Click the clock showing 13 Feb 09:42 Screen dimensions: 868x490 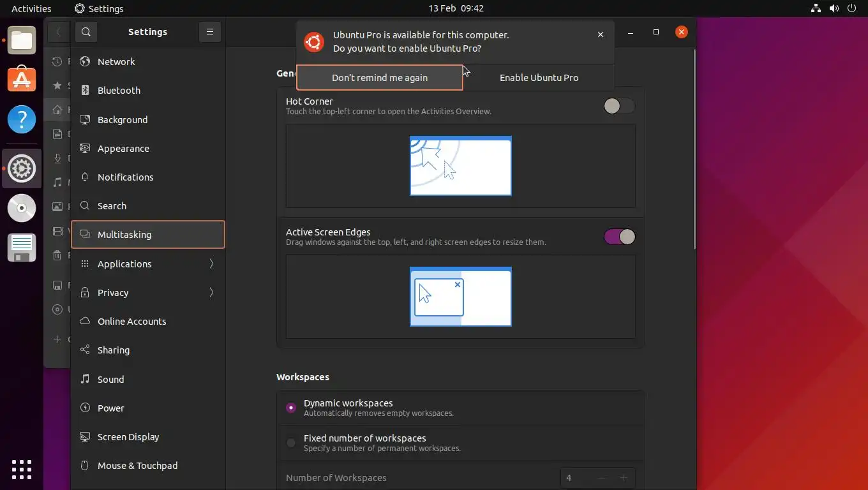point(456,8)
